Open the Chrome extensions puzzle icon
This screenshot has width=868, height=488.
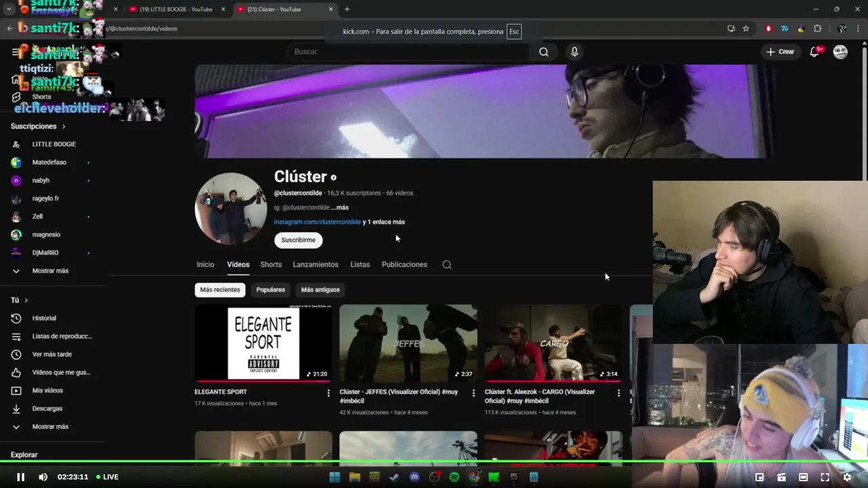(x=817, y=28)
